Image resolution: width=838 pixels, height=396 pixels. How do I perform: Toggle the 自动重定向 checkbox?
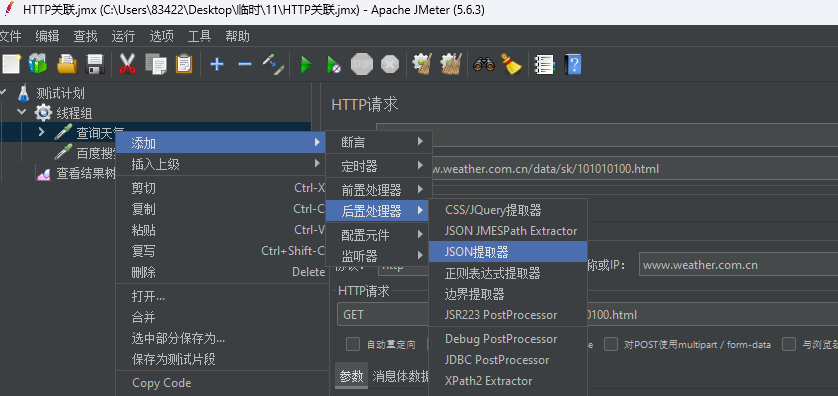pyautogui.click(x=353, y=344)
